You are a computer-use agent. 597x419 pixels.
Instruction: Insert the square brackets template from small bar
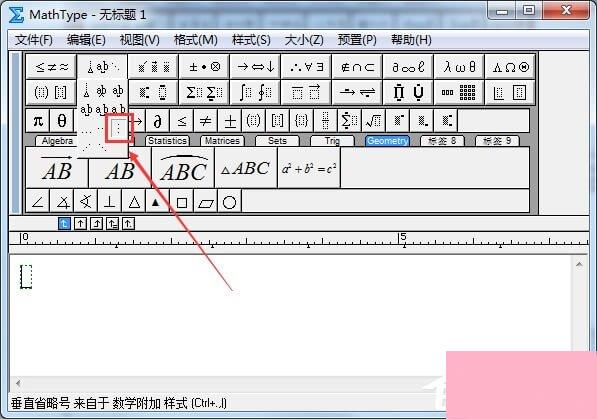tap(278, 121)
